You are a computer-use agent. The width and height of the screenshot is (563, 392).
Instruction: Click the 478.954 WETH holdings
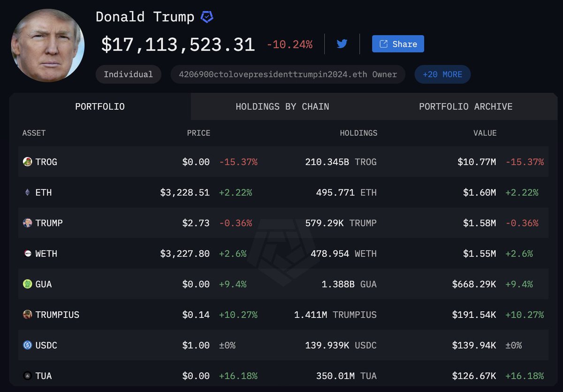[x=344, y=254]
